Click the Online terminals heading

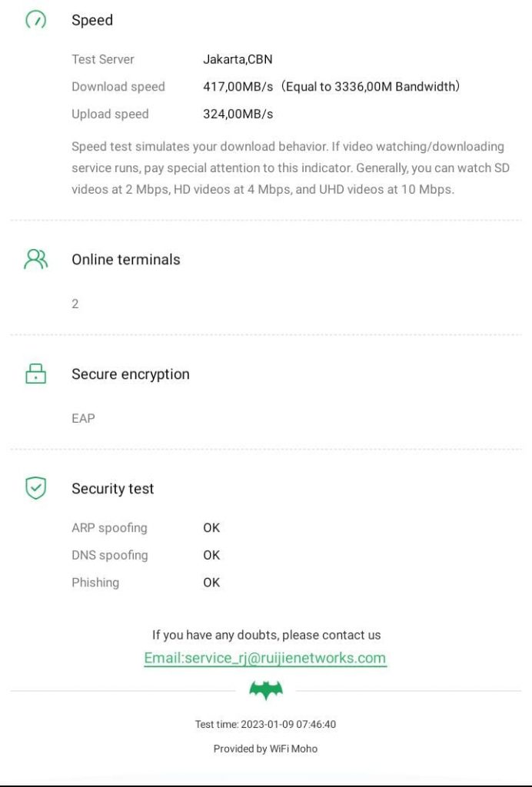coord(126,260)
